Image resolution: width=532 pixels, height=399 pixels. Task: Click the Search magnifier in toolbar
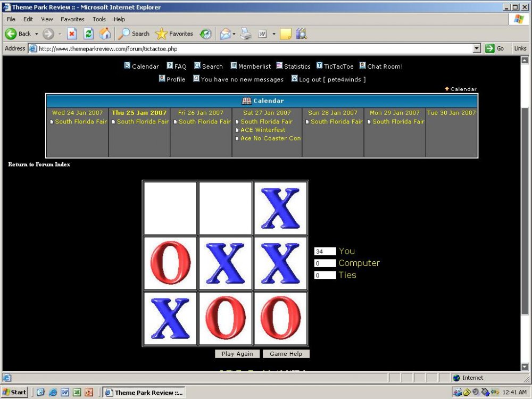point(134,34)
